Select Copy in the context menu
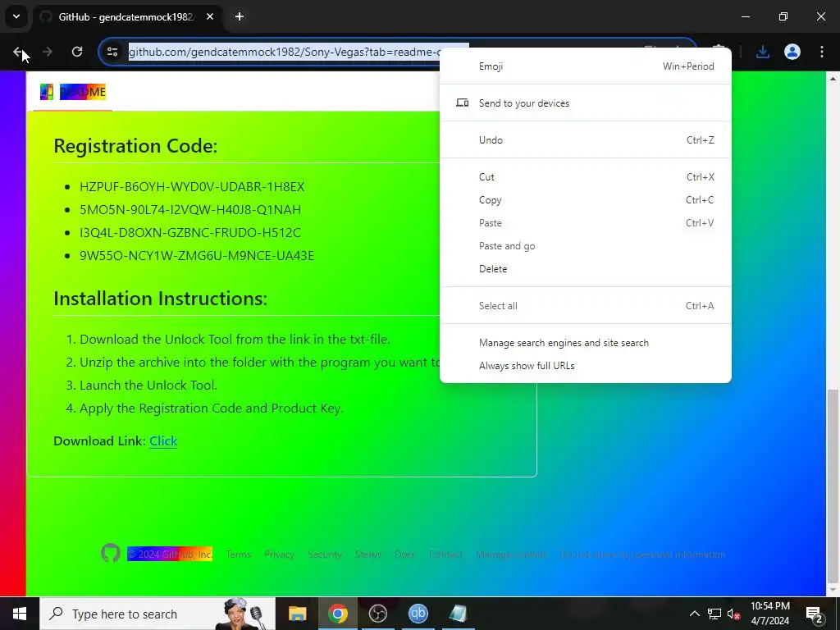840x630 pixels. pyautogui.click(x=586, y=200)
